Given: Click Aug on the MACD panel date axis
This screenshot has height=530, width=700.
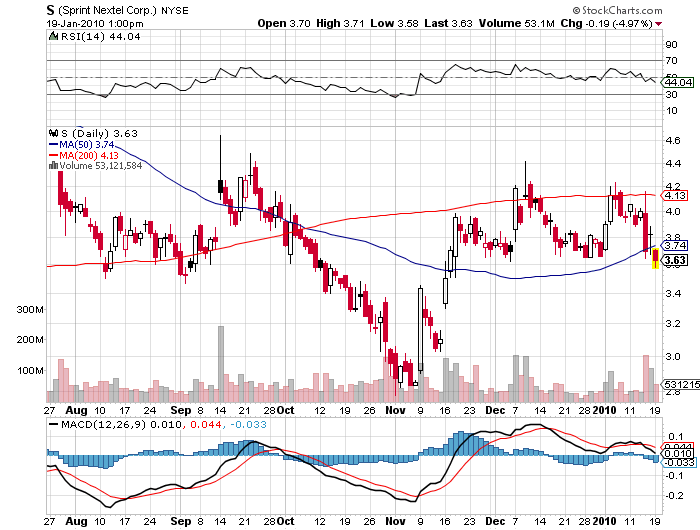Looking at the screenshot, I should [x=76, y=521].
